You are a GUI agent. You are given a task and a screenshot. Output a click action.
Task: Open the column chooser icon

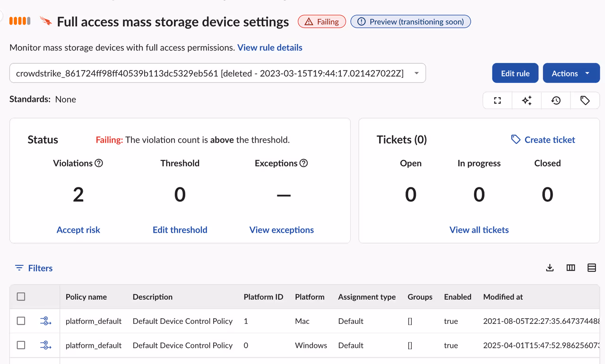click(570, 268)
